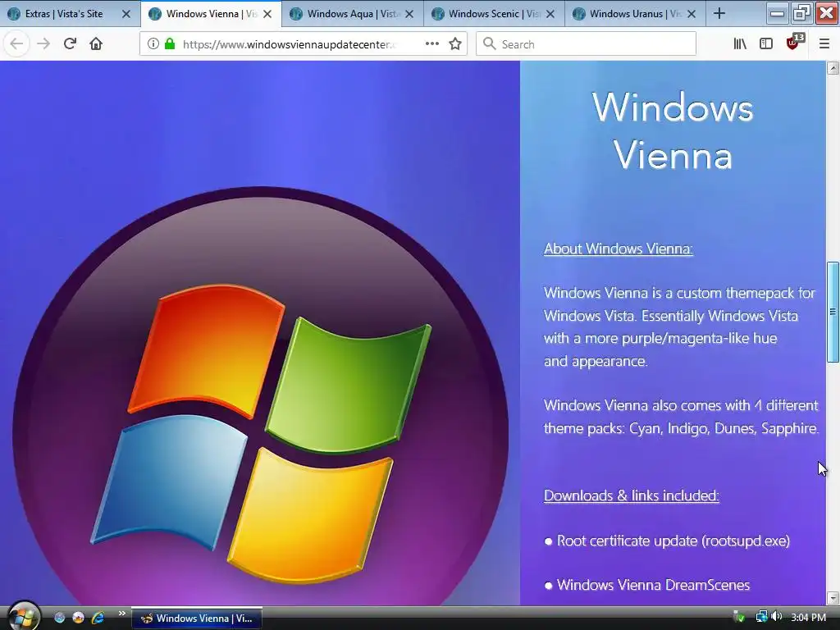Click text 'theme packs: Cyan, Indigo, Dunes, Sapphire.'
The height and width of the screenshot is (630, 840).
pyautogui.click(x=681, y=428)
